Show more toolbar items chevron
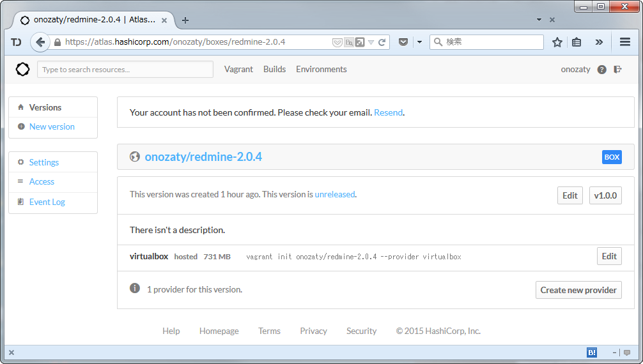This screenshot has width=643, height=364. (x=599, y=42)
